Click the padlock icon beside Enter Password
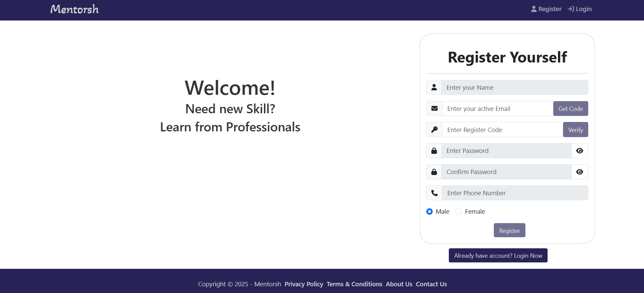This screenshot has width=644, height=293. (x=434, y=151)
